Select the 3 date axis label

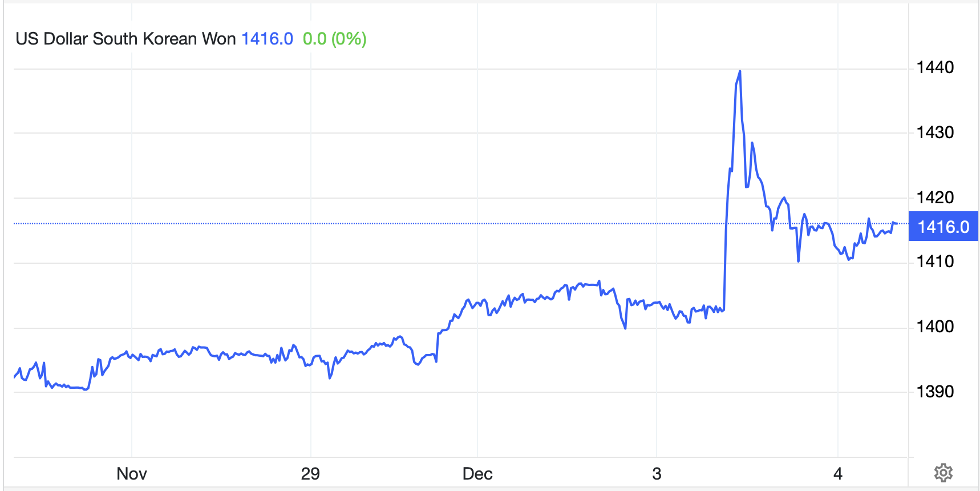pos(657,474)
